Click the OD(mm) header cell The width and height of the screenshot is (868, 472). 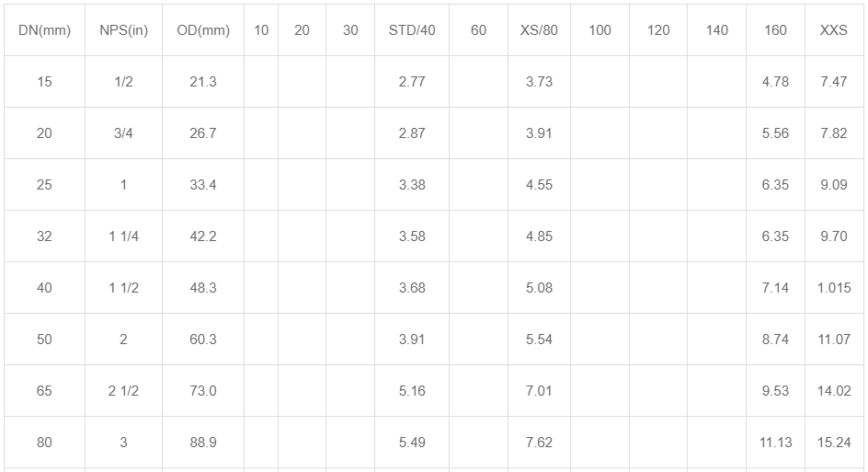203,30
